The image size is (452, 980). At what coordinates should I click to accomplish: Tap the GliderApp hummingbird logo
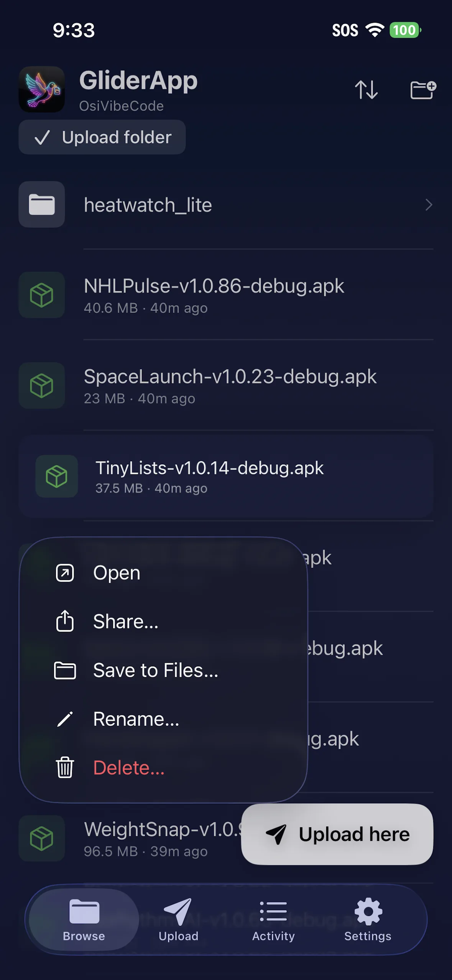tap(42, 89)
